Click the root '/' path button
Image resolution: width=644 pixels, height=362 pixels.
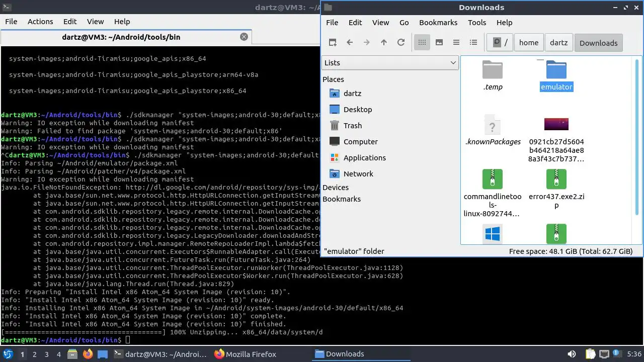[500, 43]
